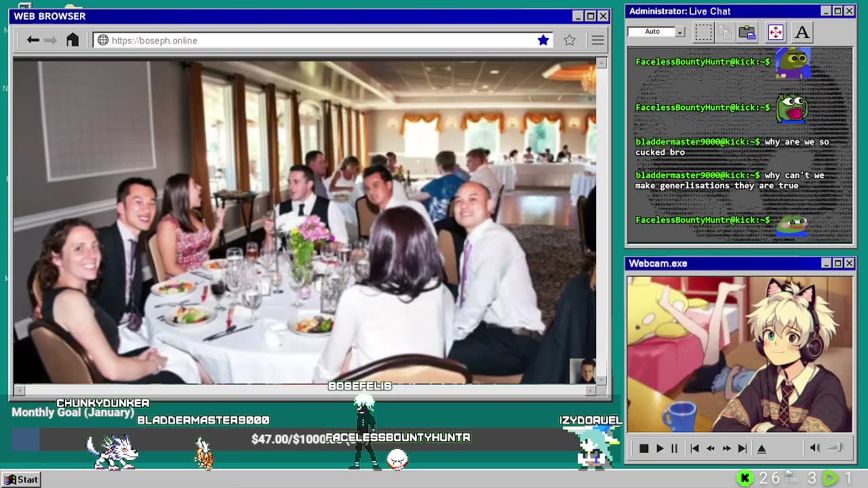The width and height of the screenshot is (868, 488).
Task: Click the Monthly Goal (January) label
Action: (73, 413)
